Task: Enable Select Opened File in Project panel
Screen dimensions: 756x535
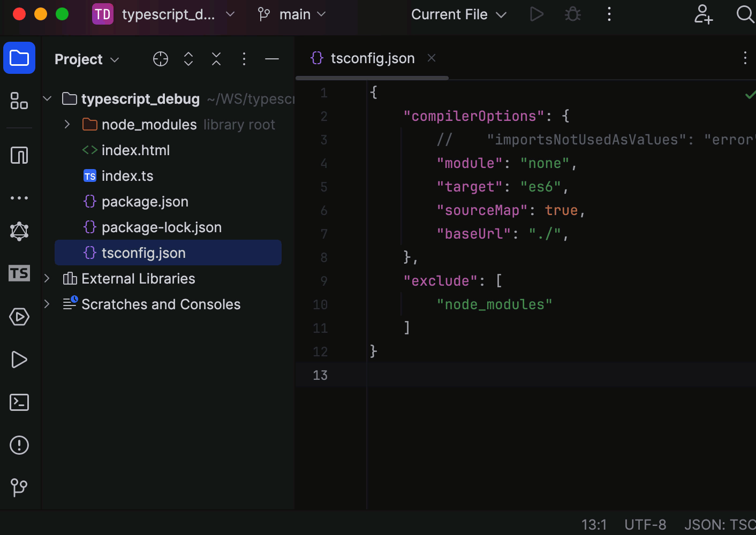Action: click(x=160, y=59)
